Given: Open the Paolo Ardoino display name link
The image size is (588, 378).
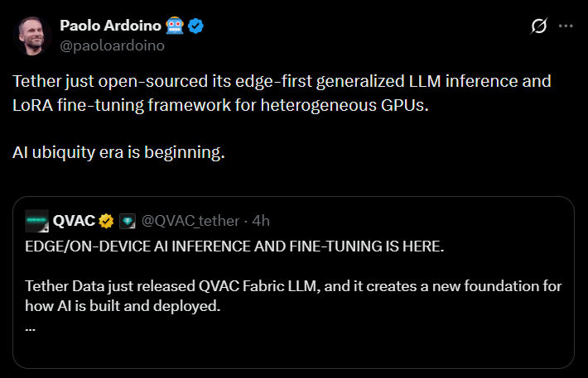Looking at the screenshot, I should (x=113, y=26).
